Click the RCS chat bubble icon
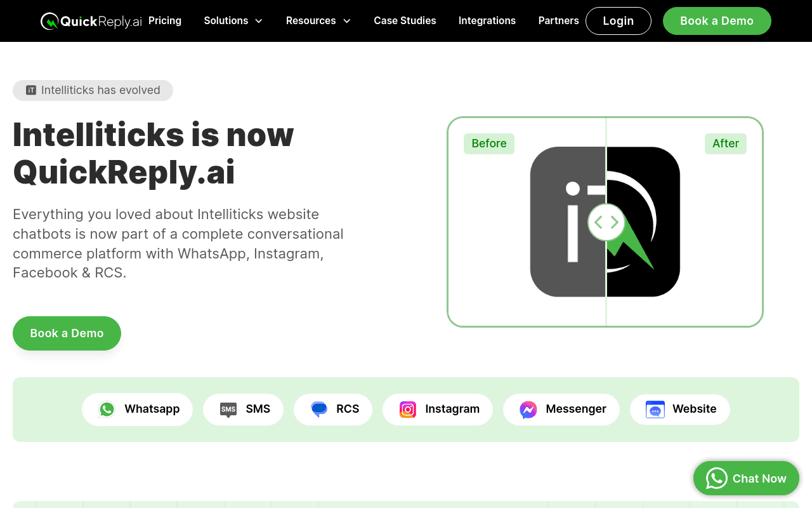Viewport: 812px width, 508px height. (319, 410)
